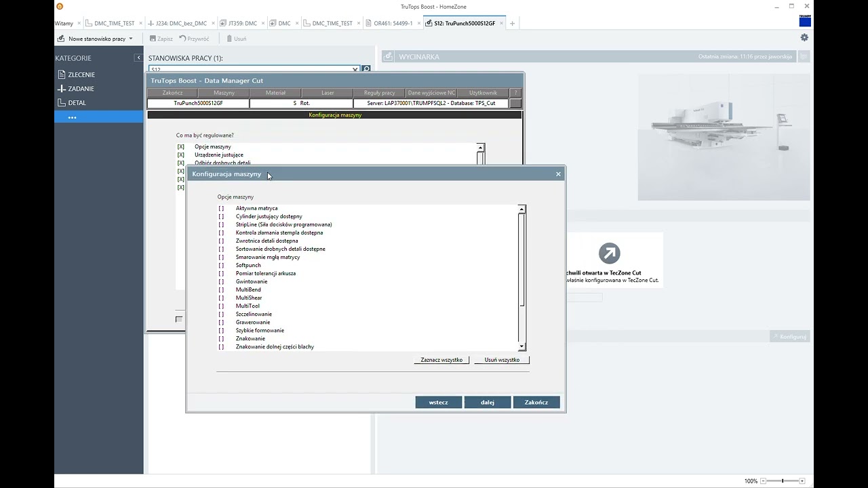Viewport: 868px width, 488px height.
Task: Click the down arrow of the Opcje maszyny scrollbar
Action: click(521, 346)
